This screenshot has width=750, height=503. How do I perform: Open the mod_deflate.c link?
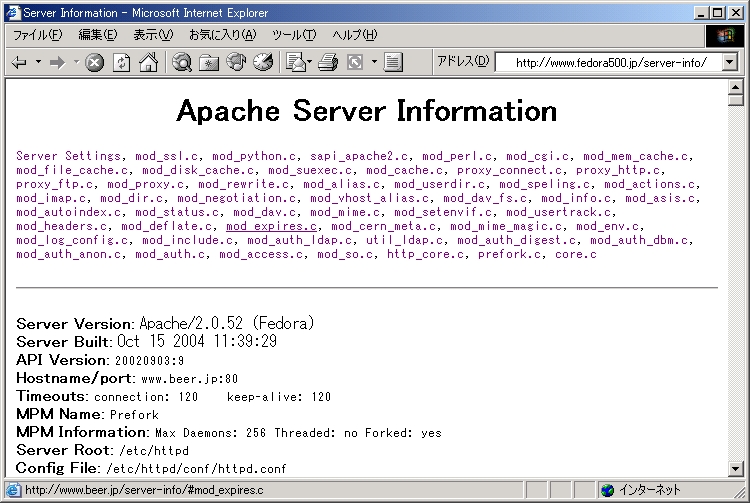coord(166,226)
